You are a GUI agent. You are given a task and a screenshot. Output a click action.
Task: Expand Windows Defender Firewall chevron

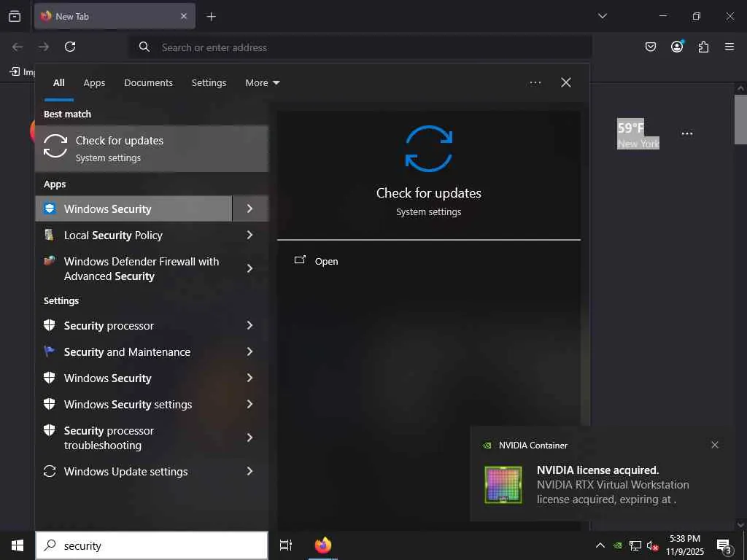pos(251,268)
